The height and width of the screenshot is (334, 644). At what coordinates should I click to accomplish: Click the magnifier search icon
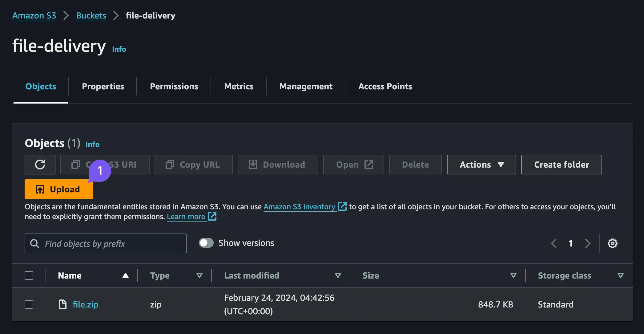[34, 243]
